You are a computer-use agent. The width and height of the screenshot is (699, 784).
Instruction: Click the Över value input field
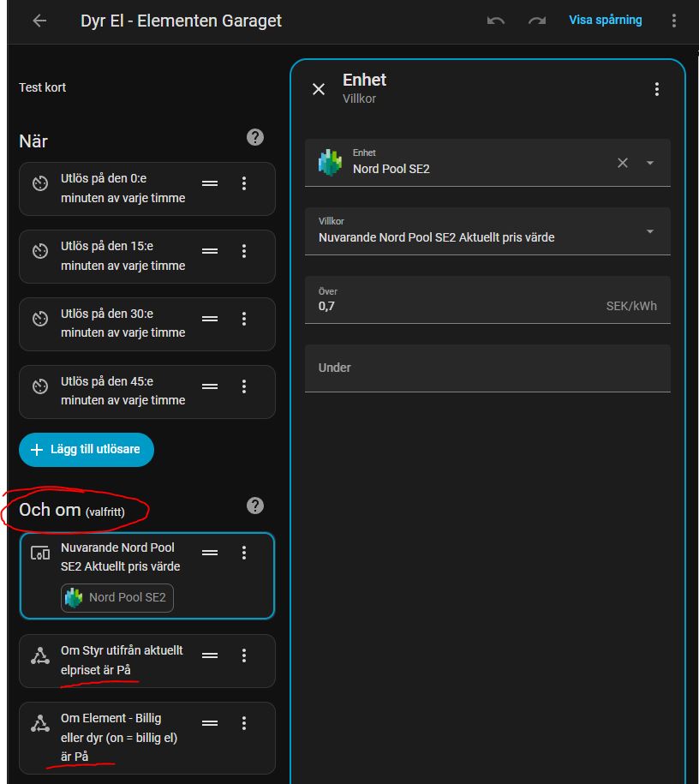point(454,305)
